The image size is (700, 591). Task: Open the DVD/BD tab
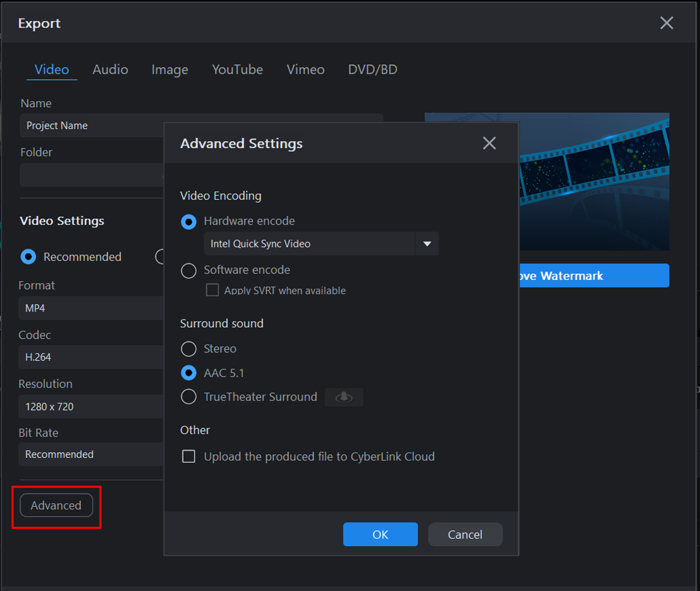click(372, 70)
